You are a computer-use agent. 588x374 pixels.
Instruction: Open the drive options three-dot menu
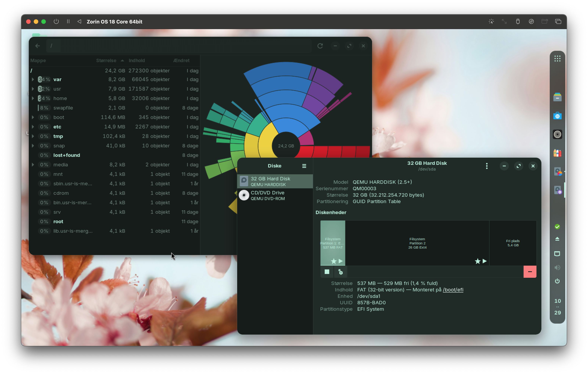tap(487, 166)
